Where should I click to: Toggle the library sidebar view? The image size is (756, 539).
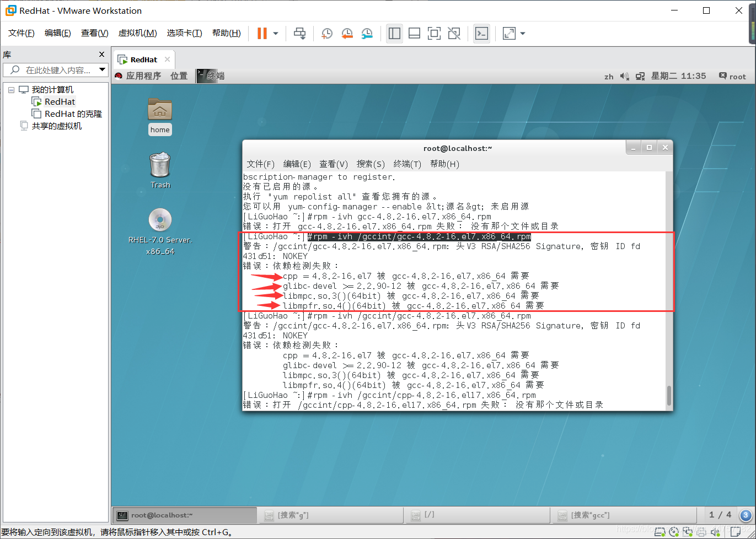(394, 34)
